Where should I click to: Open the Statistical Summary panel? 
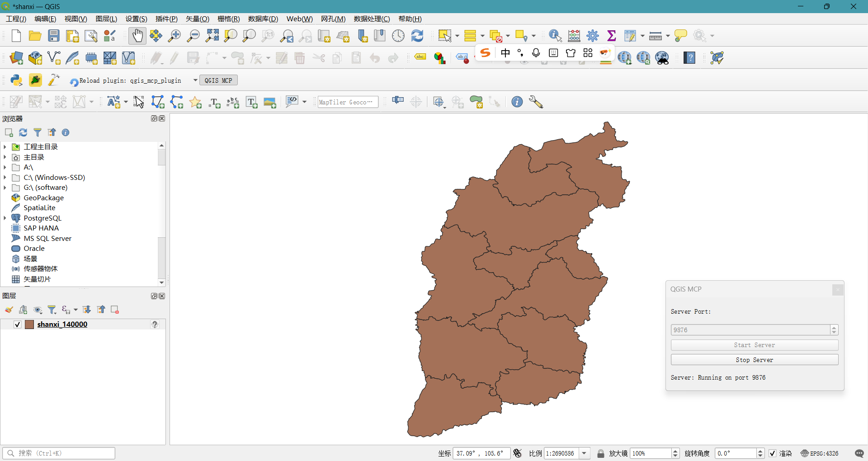click(611, 36)
